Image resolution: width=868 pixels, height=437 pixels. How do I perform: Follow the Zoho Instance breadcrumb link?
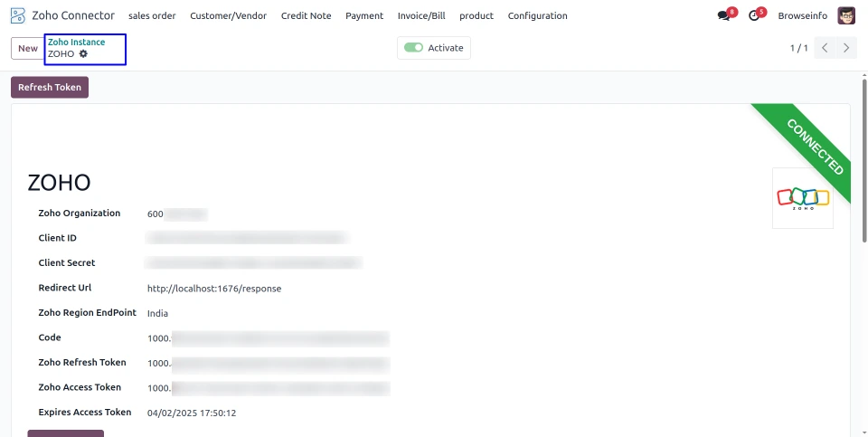76,43
